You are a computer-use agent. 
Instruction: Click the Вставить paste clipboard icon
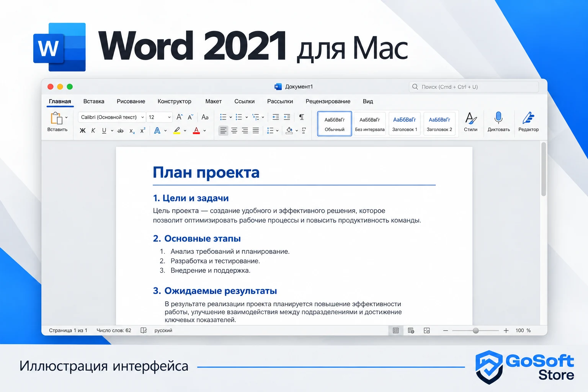57,118
